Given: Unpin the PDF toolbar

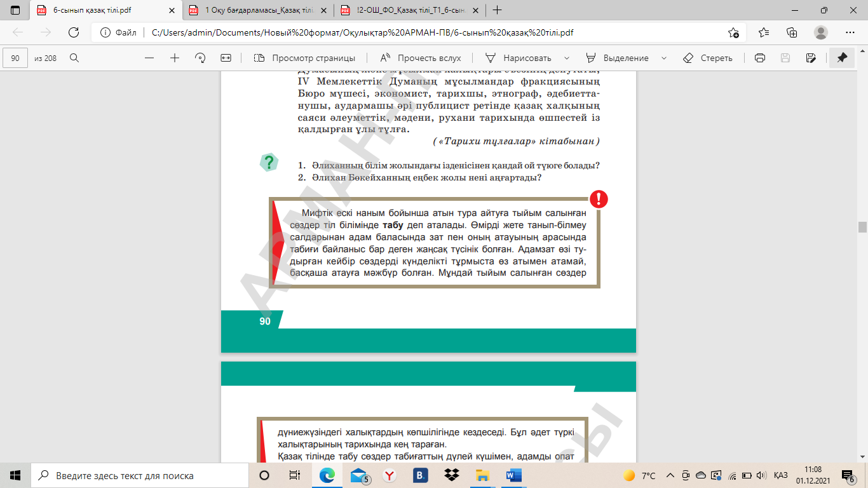Looking at the screenshot, I should coord(842,58).
